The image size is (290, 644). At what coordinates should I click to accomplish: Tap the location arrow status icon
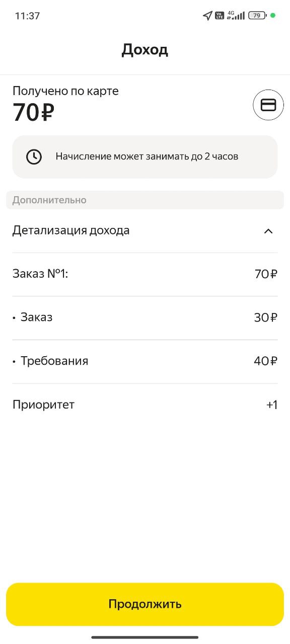pos(207,16)
